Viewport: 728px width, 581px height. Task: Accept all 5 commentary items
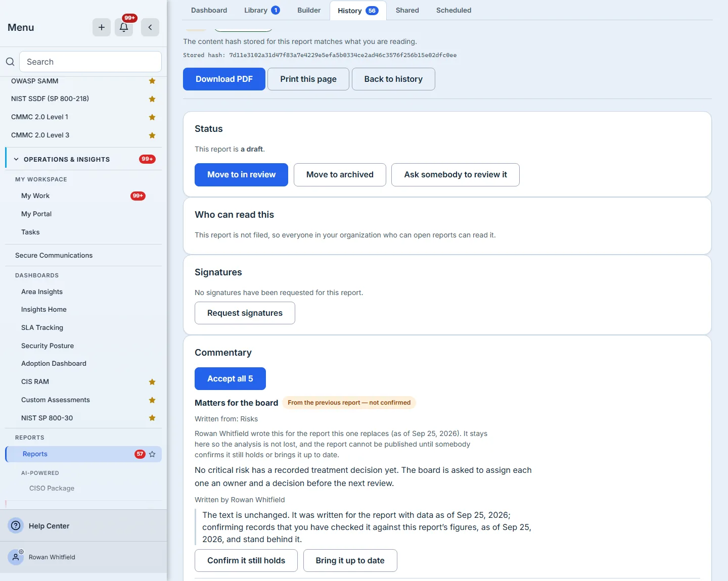click(x=230, y=379)
